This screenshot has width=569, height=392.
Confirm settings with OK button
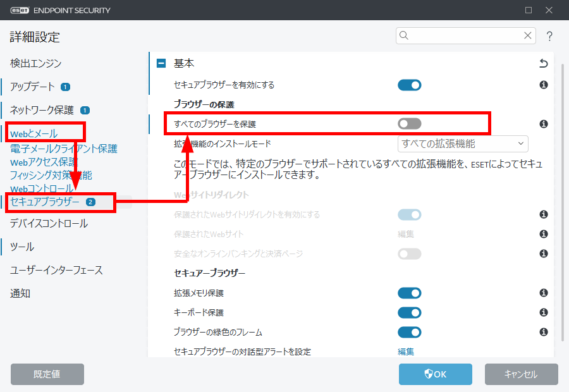click(x=436, y=374)
